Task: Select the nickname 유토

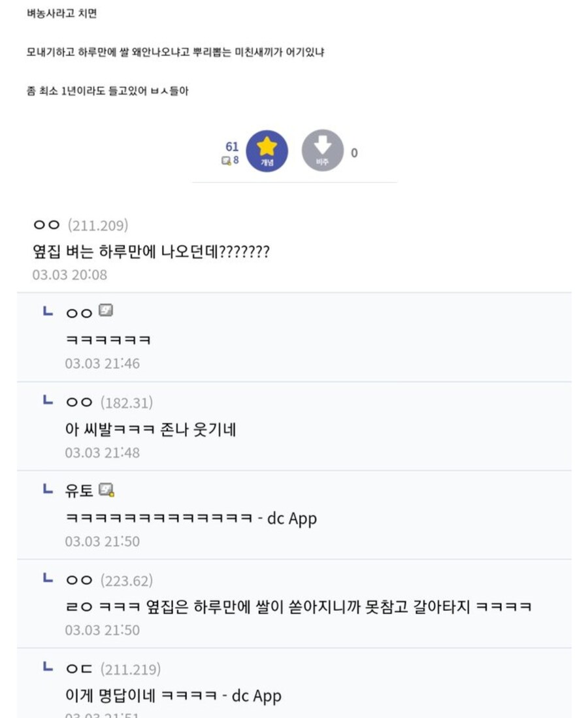Action: coord(79,489)
